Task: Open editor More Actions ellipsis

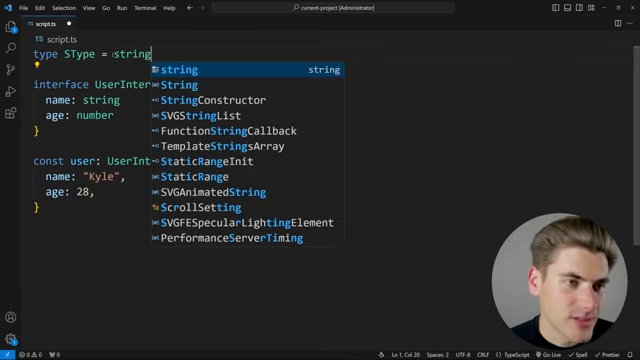Action: coord(630,24)
